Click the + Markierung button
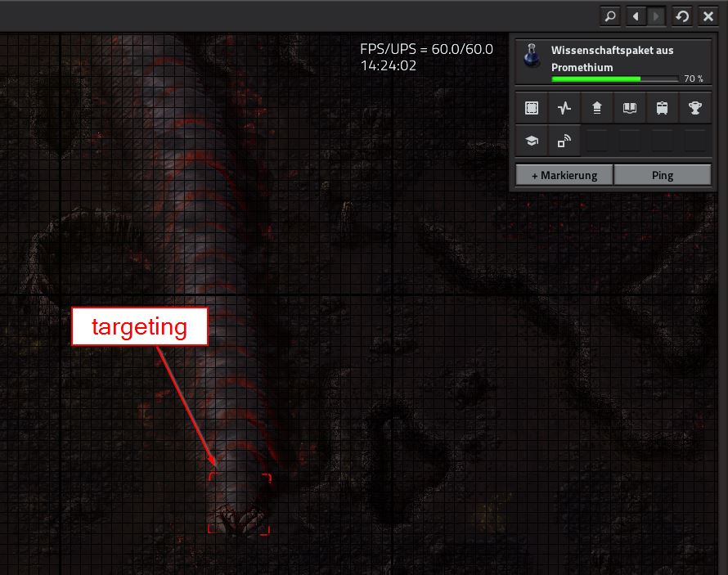Image resolution: width=728 pixels, height=575 pixels. coord(564,175)
